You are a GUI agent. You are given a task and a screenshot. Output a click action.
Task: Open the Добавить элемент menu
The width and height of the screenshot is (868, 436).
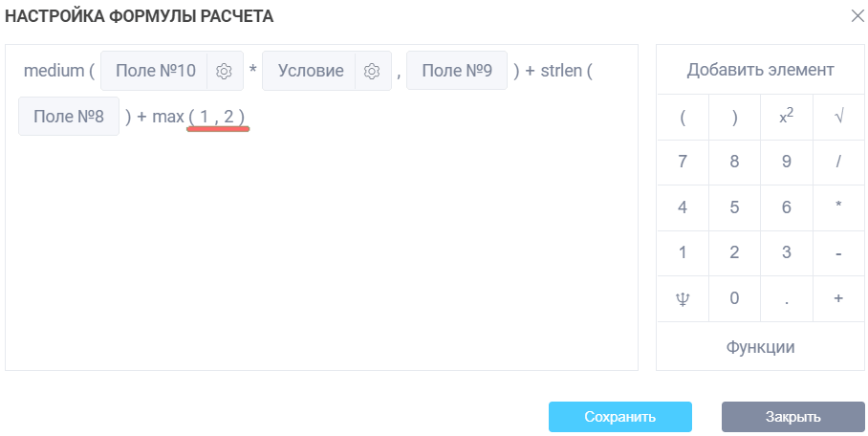click(760, 70)
